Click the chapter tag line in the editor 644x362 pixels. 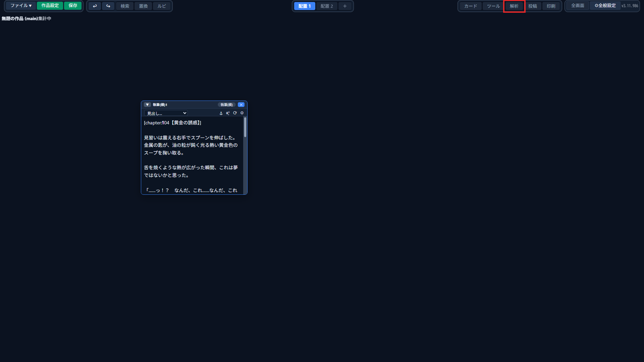point(173,123)
